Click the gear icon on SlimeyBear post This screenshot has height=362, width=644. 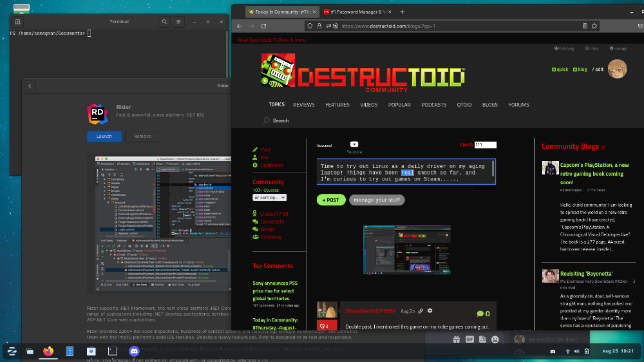click(x=430, y=311)
